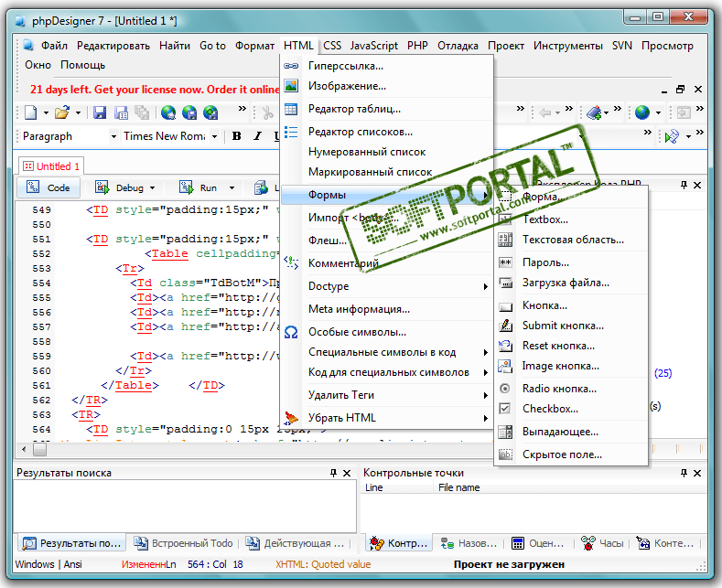Open the CSS menu
The width and height of the screenshot is (722, 588).
point(332,46)
